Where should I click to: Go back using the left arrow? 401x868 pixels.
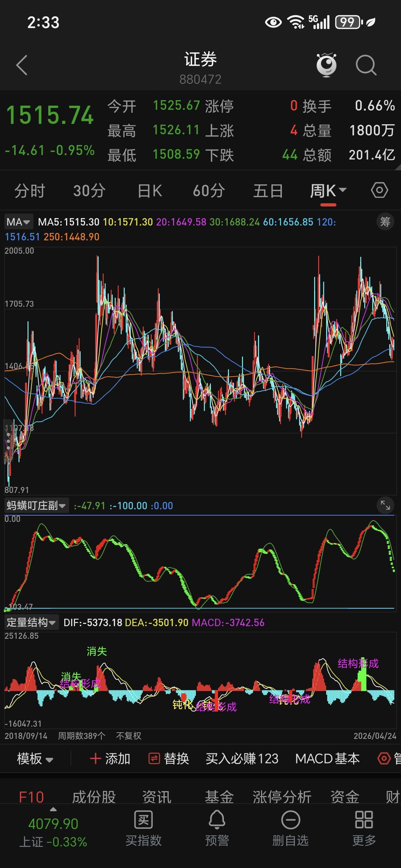[x=22, y=65]
